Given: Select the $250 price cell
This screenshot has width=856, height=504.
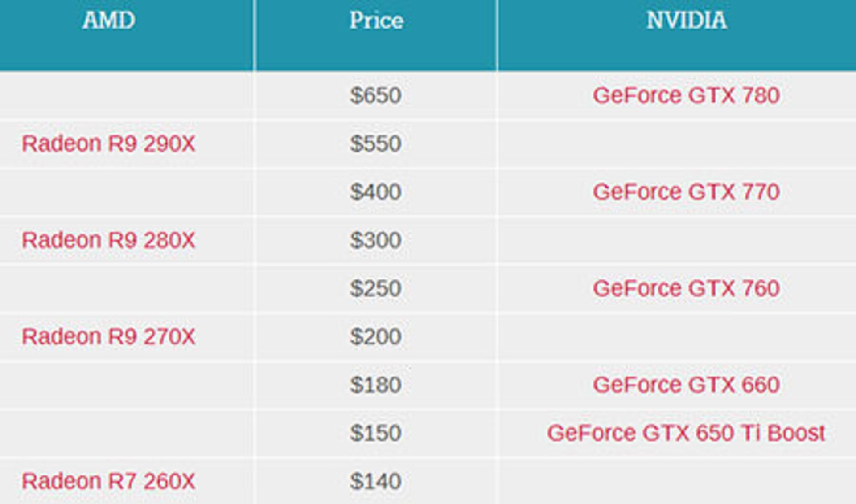Looking at the screenshot, I should 376,288.
